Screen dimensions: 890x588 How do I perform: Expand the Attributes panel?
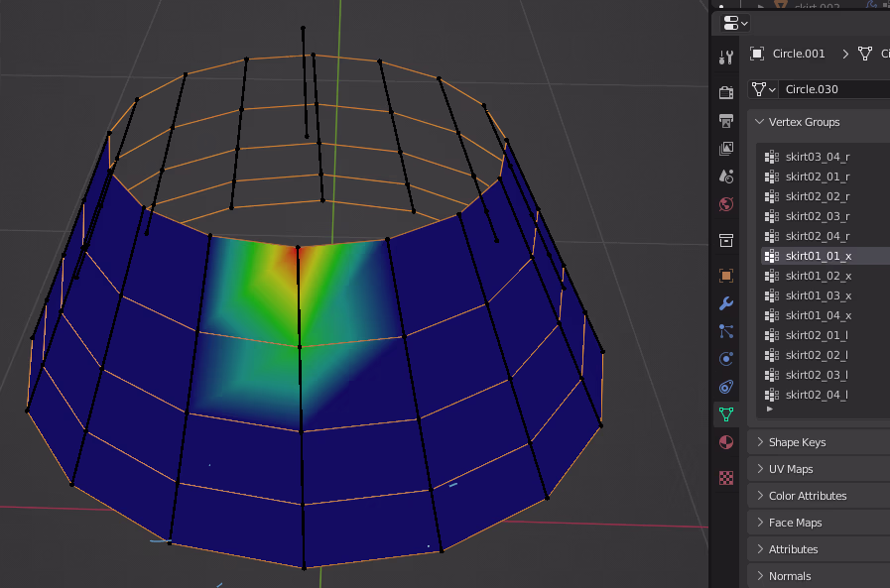pyautogui.click(x=819, y=549)
